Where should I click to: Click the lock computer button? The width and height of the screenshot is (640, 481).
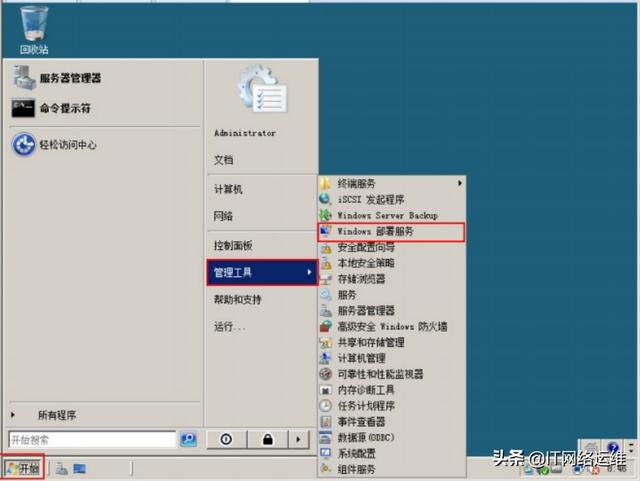(x=268, y=439)
